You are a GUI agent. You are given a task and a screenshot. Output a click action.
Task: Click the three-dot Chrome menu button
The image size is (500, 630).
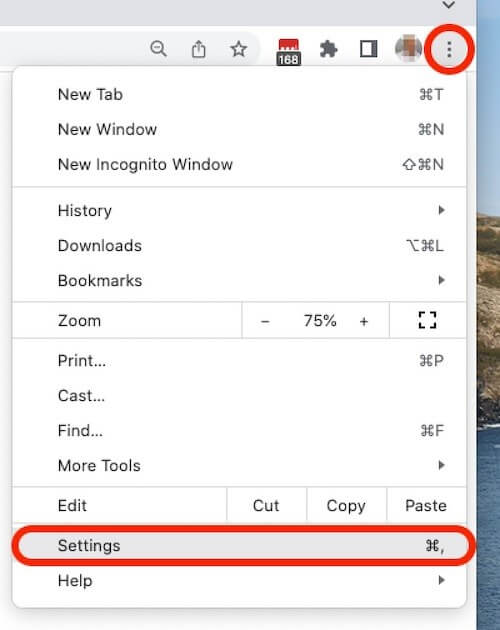tap(449, 49)
